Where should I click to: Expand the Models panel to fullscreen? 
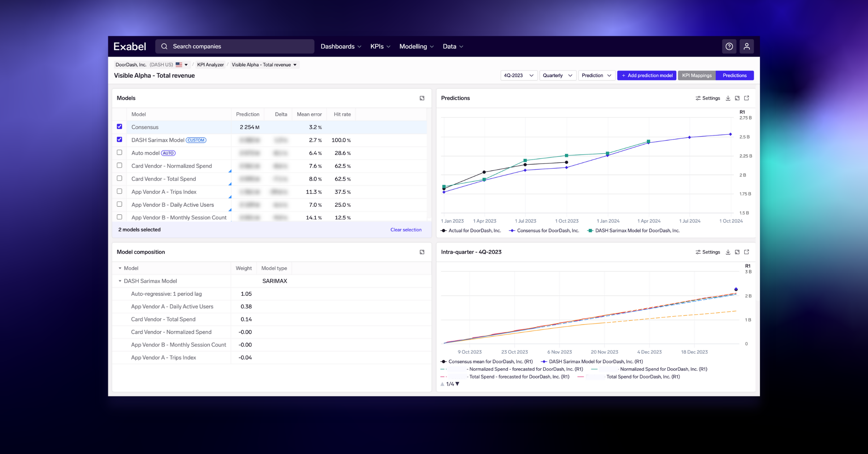(x=422, y=98)
